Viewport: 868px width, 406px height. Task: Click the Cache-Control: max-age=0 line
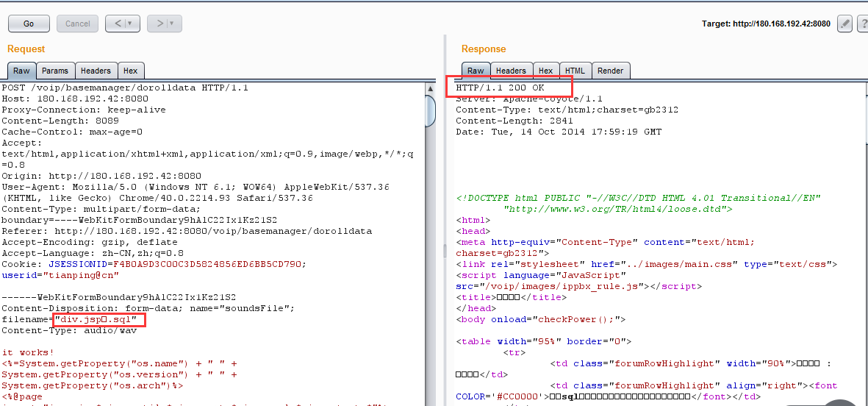coord(72,132)
